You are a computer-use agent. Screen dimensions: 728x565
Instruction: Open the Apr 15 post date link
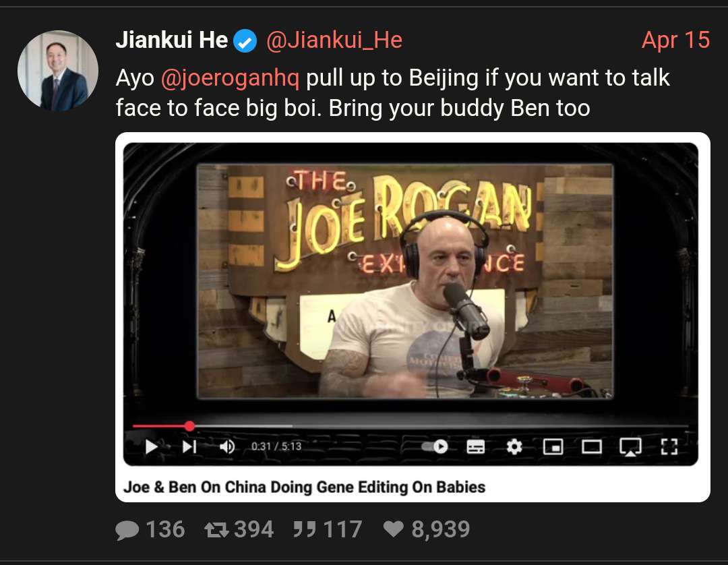[x=675, y=40]
